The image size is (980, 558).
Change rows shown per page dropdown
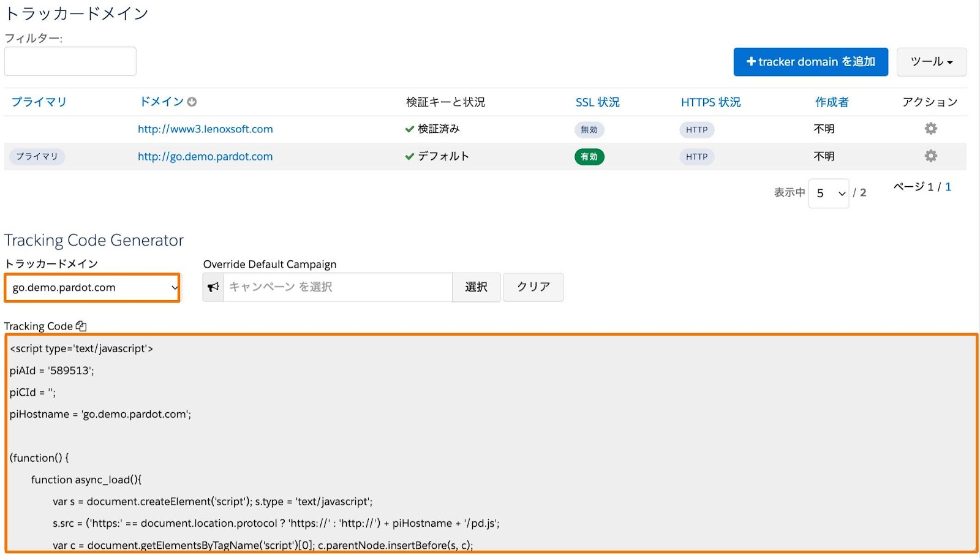[828, 194]
